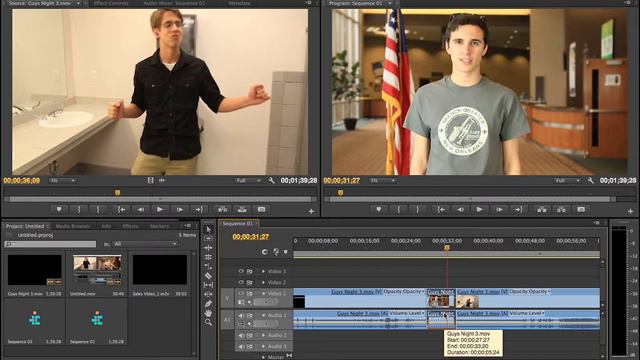The image size is (640, 360).
Task: Mute Audio 3 track speaker toggle
Action: click(x=241, y=347)
